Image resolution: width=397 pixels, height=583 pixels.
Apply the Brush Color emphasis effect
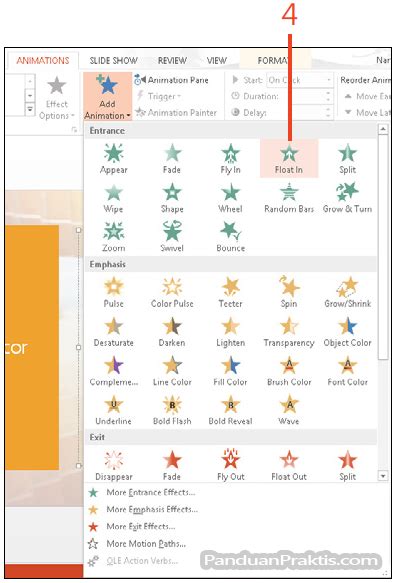pos(289,371)
